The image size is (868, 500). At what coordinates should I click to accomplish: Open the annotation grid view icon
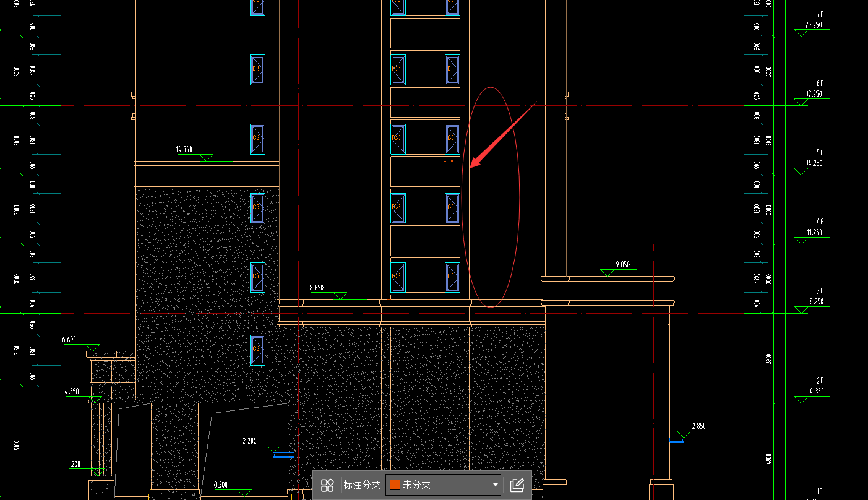point(327,485)
